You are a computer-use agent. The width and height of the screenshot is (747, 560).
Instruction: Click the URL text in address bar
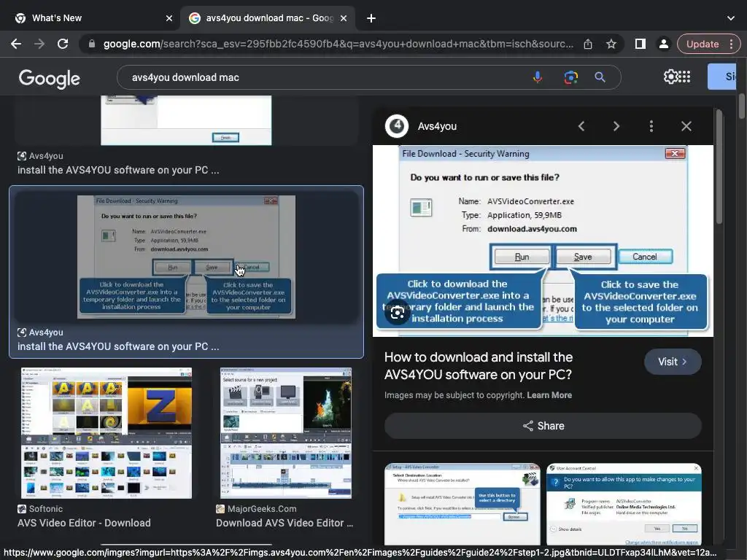338,44
